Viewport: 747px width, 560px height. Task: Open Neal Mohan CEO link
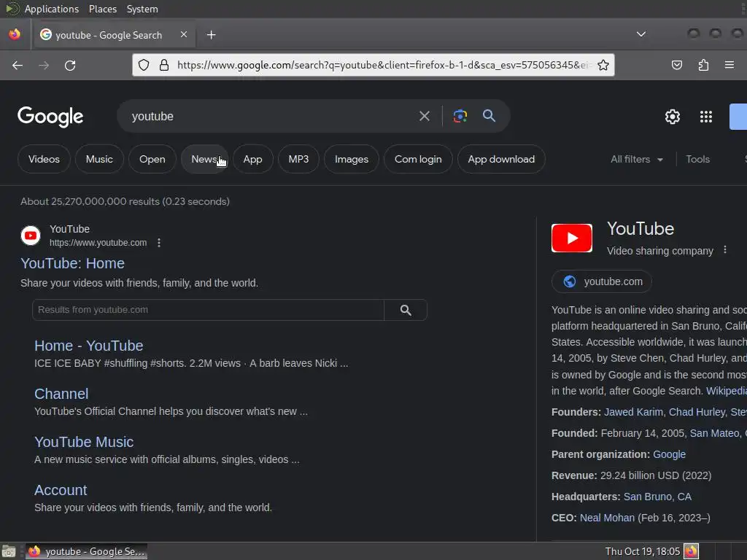(607, 518)
